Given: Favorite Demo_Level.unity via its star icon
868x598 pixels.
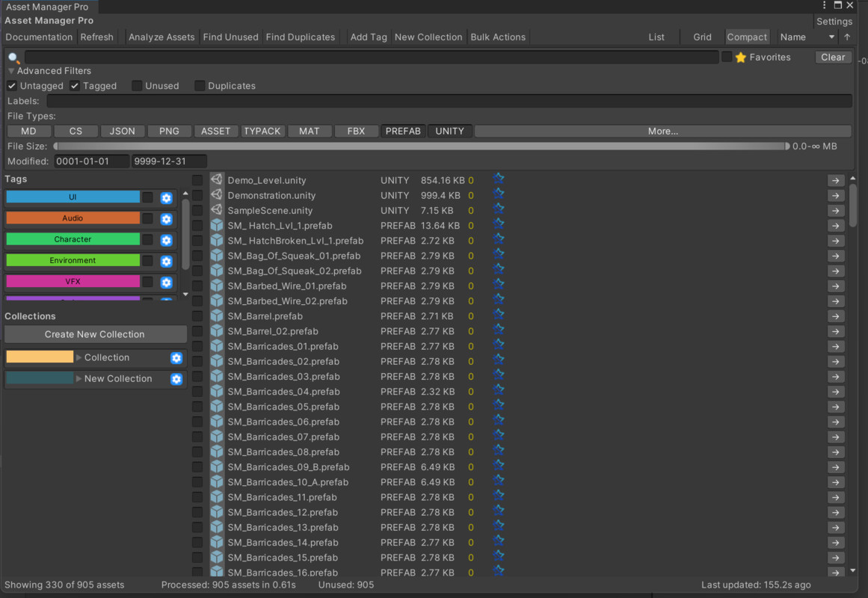Looking at the screenshot, I should [498, 179].
